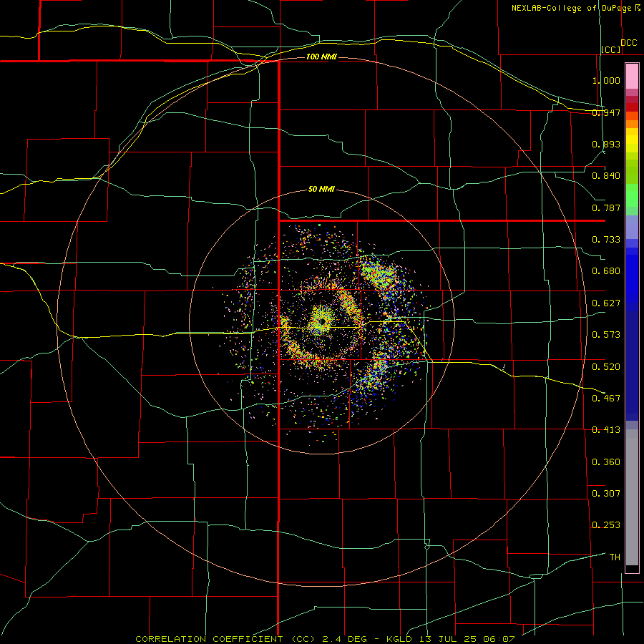The height and width of the screenshot is (644, 644).
Task: Click the 1.000 scale value
Action: [606, 80]
